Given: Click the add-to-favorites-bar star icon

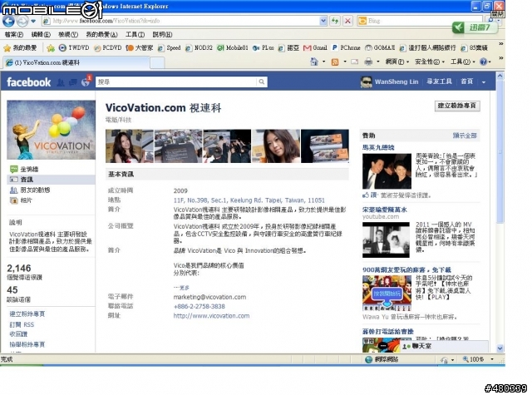Looking at the screenshot, I should click(51, 48).
